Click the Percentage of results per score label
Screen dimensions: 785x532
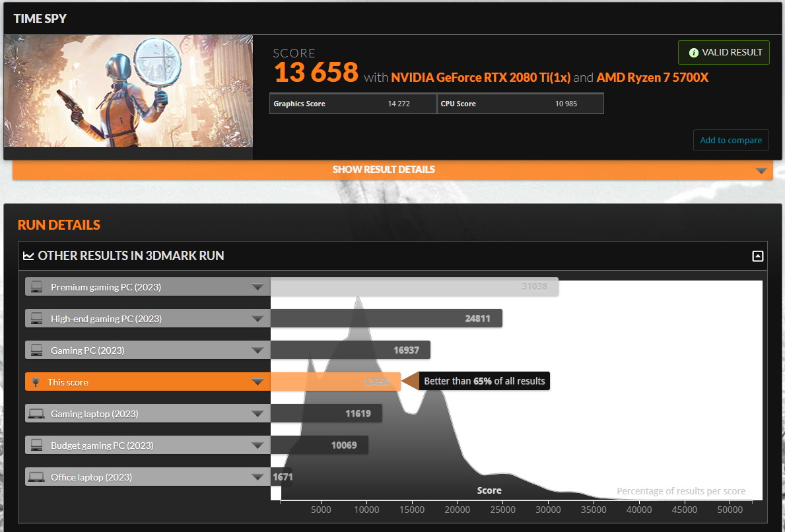click(681, 491)
